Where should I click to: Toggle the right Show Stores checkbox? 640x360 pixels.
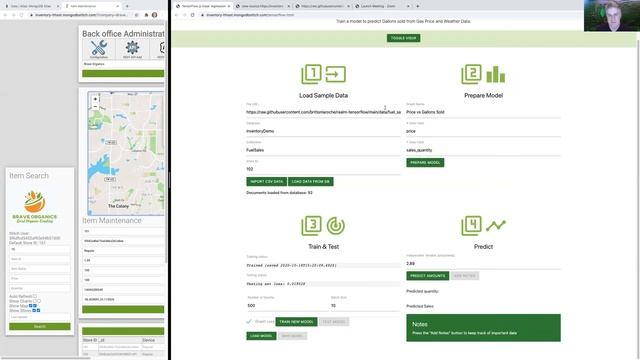coord(38,311)
